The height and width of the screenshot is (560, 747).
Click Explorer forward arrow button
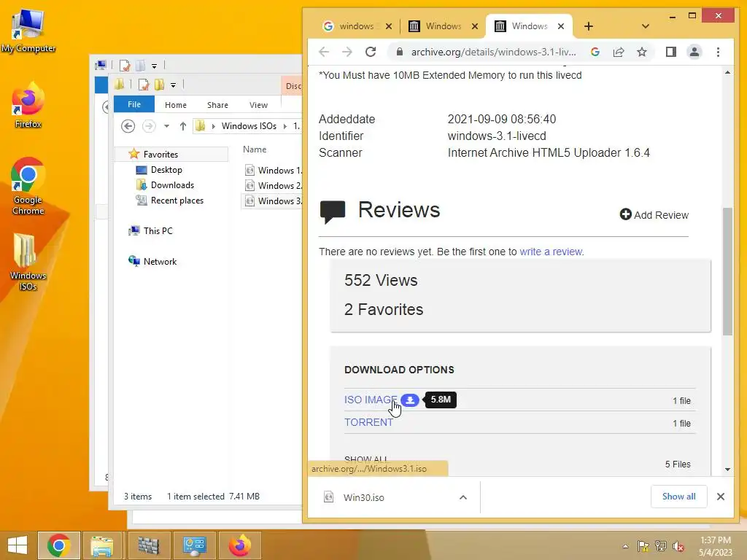[x=149, y=125]
